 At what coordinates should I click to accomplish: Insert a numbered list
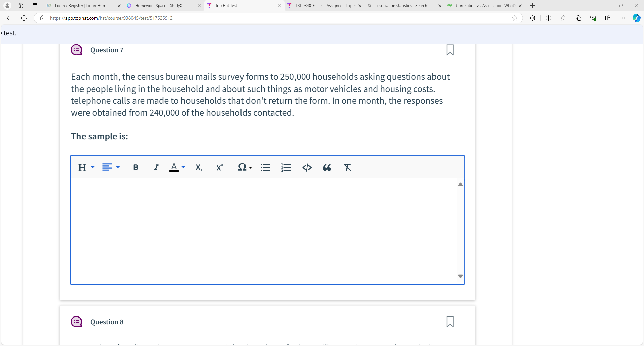coord(286,167)
